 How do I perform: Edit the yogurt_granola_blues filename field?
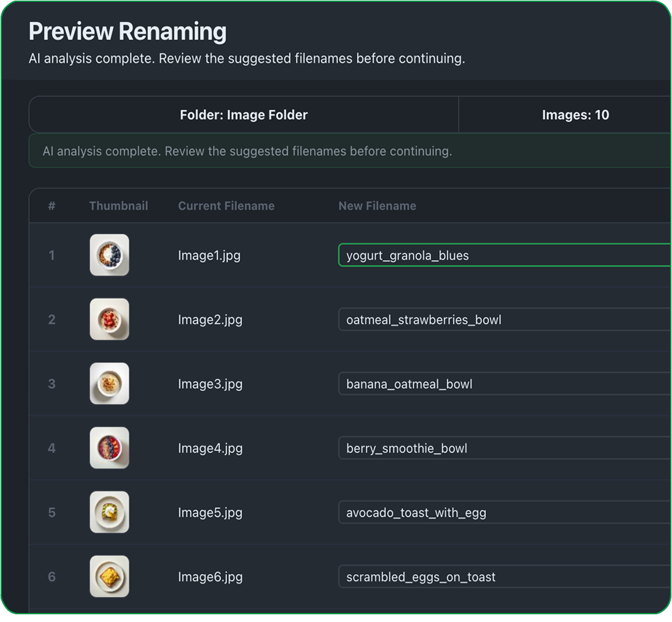[x=505, y=255]
